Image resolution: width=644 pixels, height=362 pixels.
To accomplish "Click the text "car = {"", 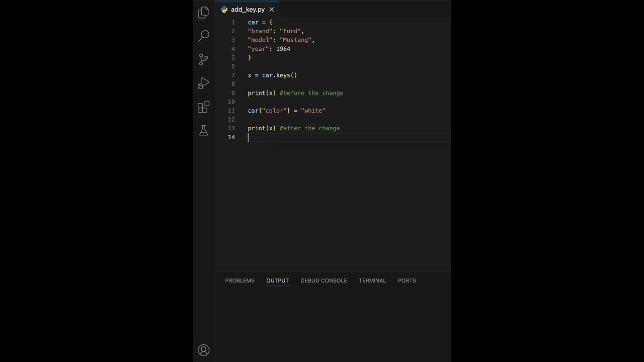I will click(260, 22).
